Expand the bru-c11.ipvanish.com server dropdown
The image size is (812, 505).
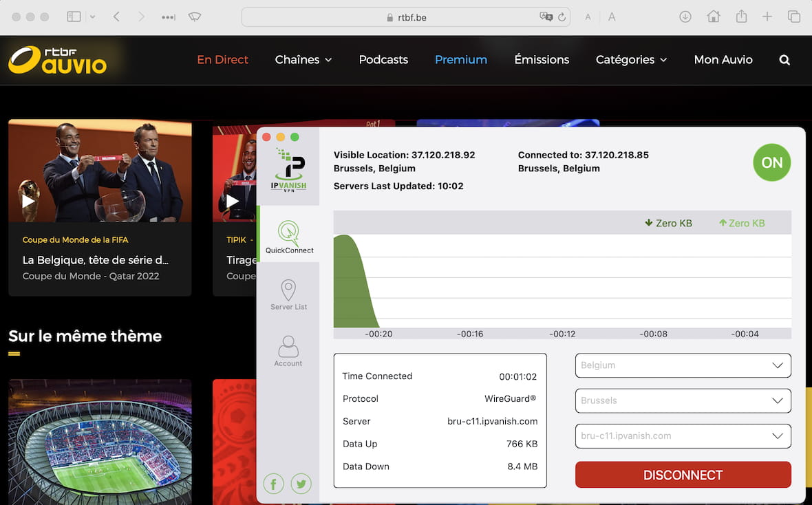683,436
